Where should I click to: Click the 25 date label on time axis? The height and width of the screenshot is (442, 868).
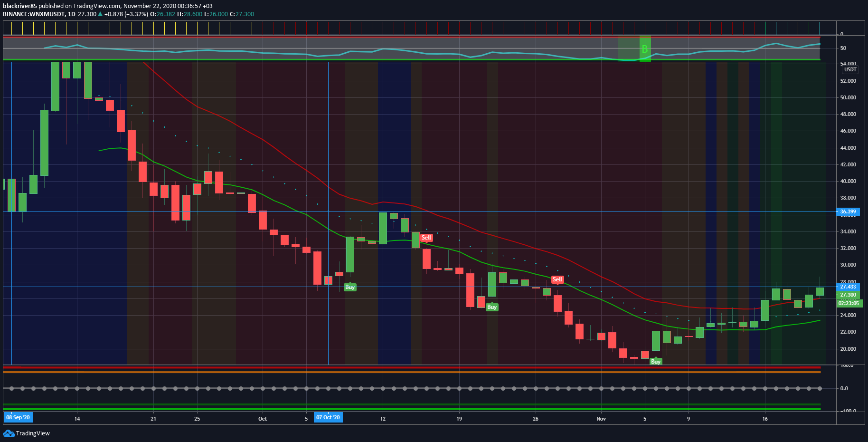tap(197, 419)
